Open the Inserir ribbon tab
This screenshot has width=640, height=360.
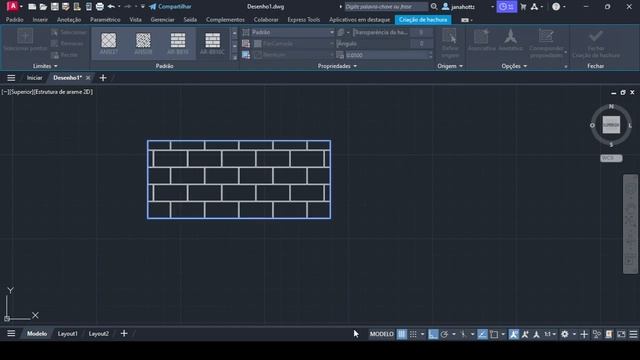40,20
